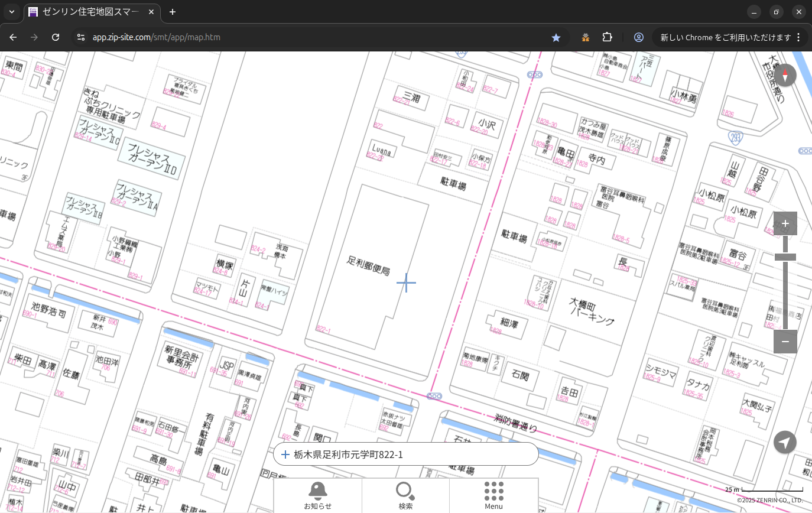Click the extension icon beside the star

pyautogui.click(x=586, y=37)
